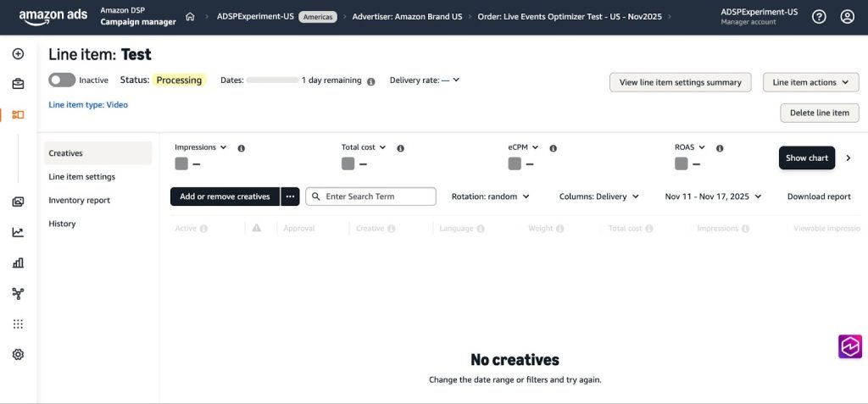Open the Total cost metric dropdown
This screenshot has height=404, width=868.
tap(364, 147)
